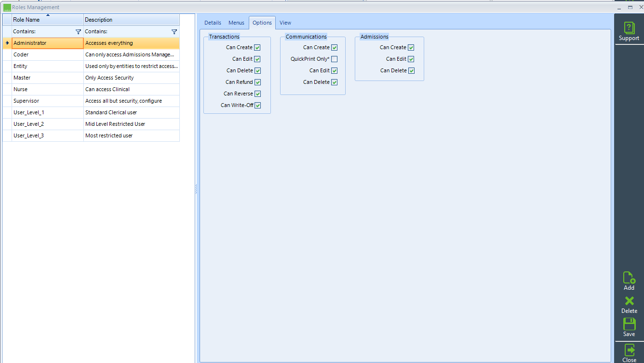Click 'Most restricted user' description cell
Image resolution: width=644 pixels, height=363 pixels.
click(x=132, y=135)
